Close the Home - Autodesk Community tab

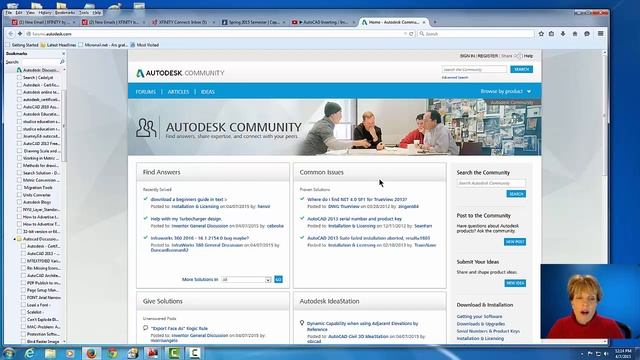coord(424,22)
